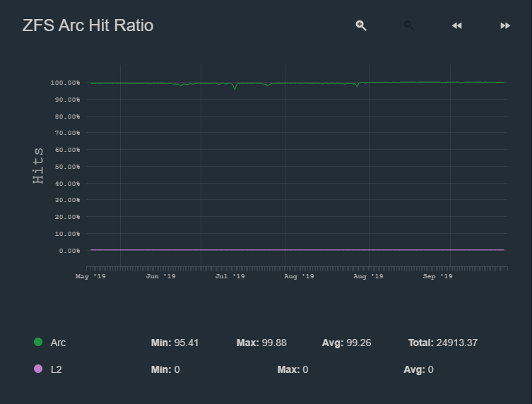Click the L2 Avg value

point(430,369)
